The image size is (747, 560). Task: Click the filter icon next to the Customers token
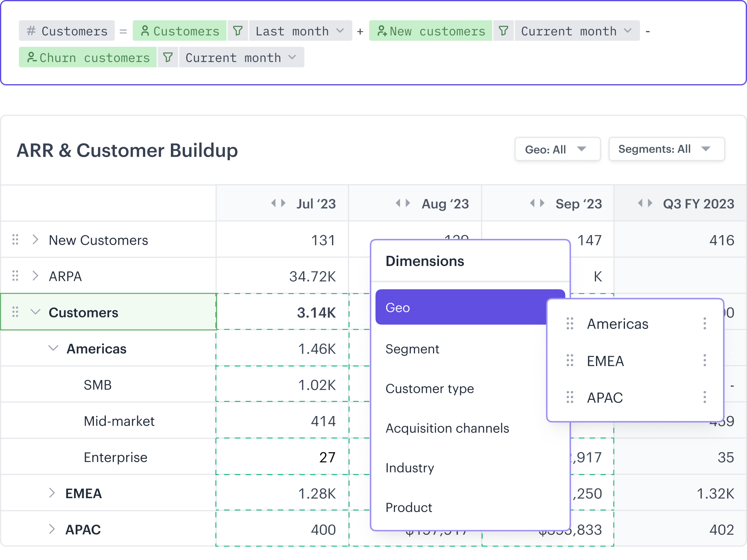point(238,31)
